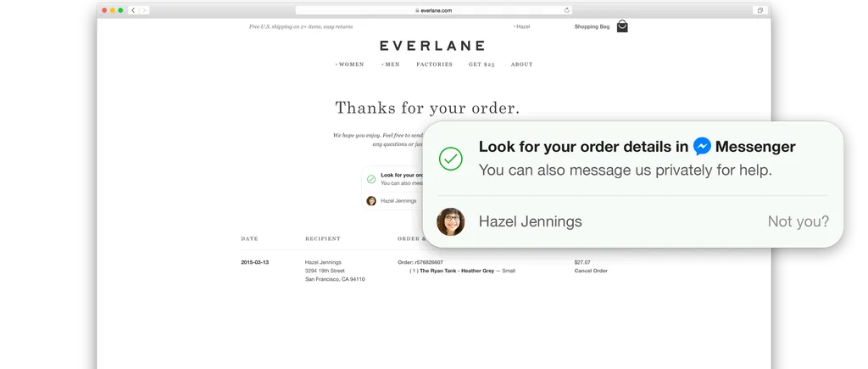Screen dimensions: 868x369
Task: Open the Hazel account dropdown
Action: (x=521, y=26)
